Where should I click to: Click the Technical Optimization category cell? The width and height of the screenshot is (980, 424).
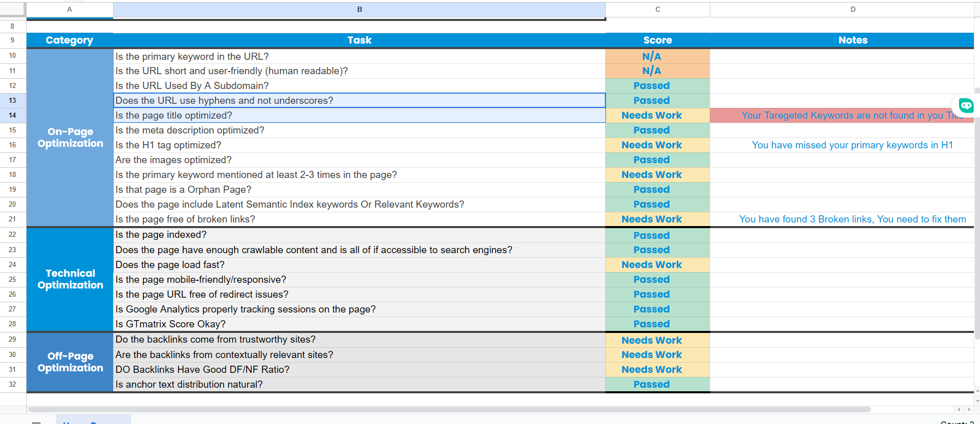pos(70,279)
